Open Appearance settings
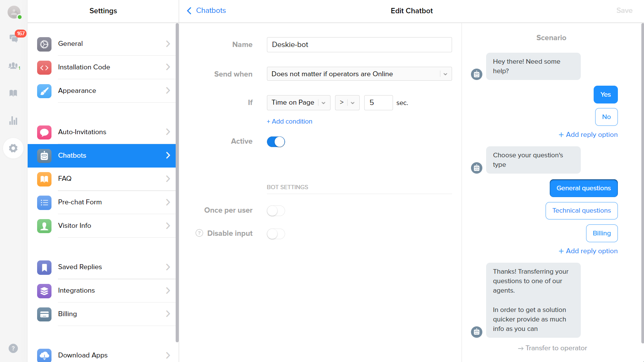Image resolution: width=644 pixels, height=362 pixels. tap(101, 91)
